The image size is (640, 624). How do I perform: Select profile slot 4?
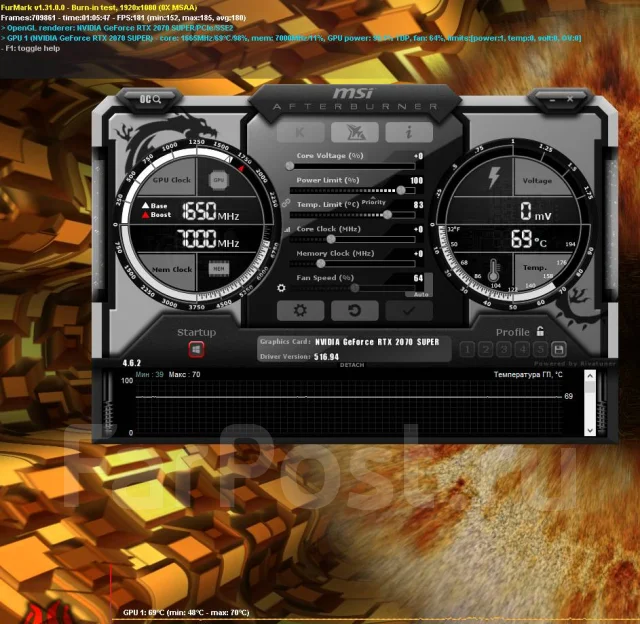coord(522,349)
